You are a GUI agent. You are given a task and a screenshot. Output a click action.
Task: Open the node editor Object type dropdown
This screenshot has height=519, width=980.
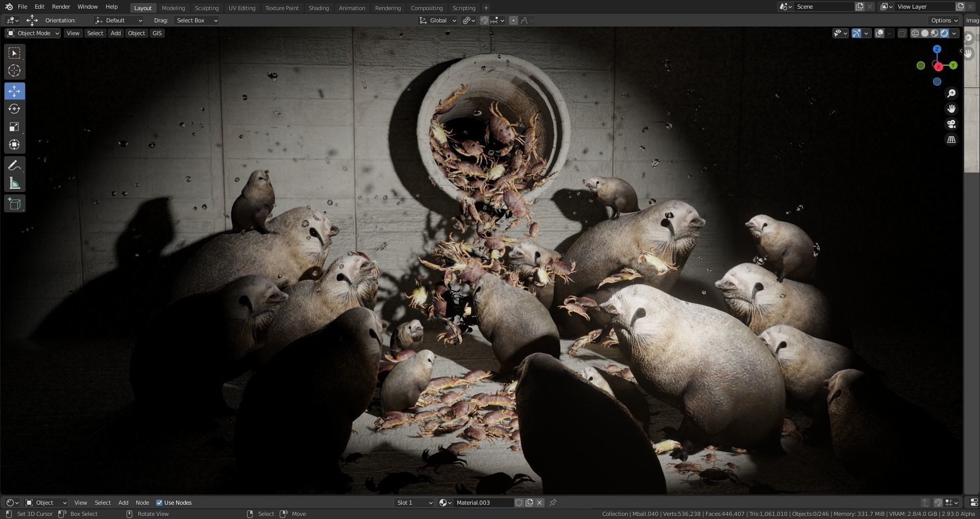46,503
